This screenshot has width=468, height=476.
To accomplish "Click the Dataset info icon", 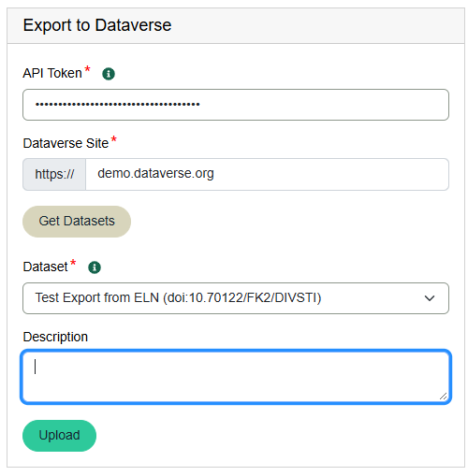I will (x=95, y=267).
